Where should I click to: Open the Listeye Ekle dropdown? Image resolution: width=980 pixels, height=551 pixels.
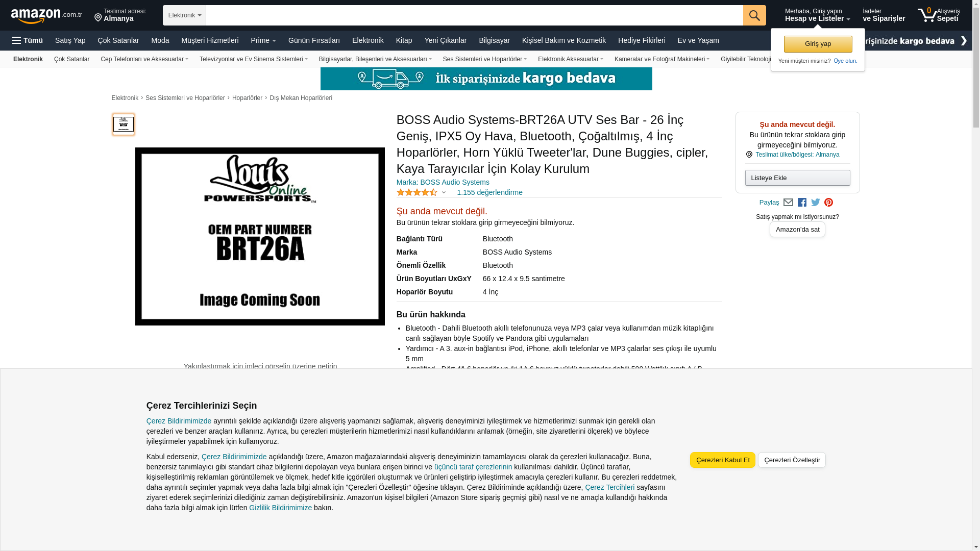pos(797,178)
